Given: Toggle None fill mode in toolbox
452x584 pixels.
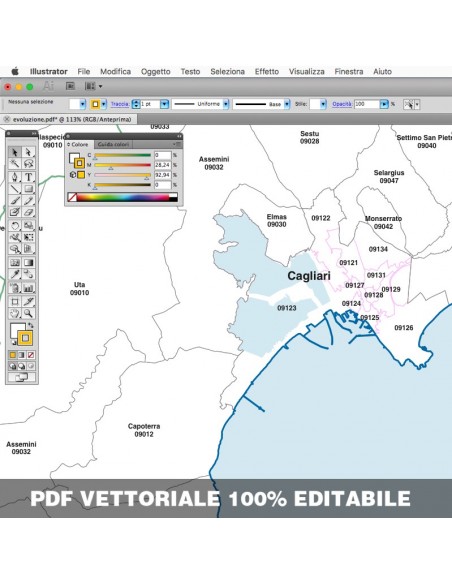Looking at the screenshot, I should tap(31, 355).
